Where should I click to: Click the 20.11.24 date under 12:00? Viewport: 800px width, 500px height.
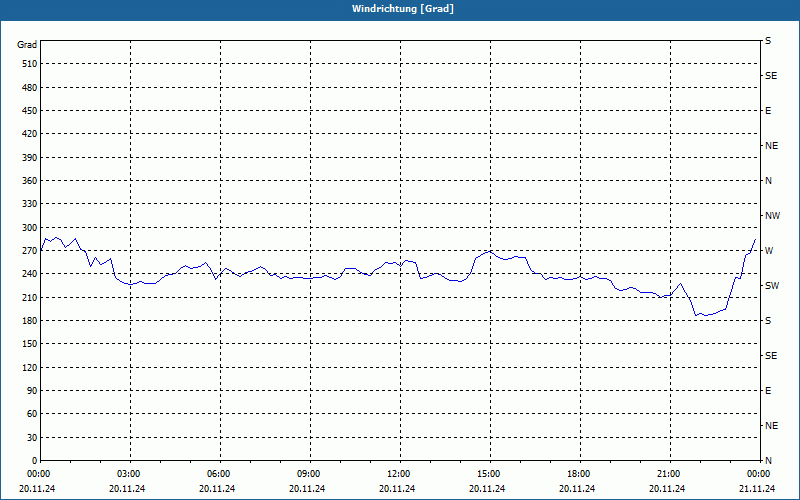[x=397, y=488]
